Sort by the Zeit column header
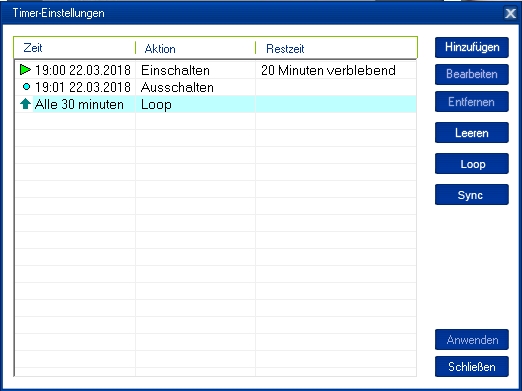This screenshot has width=522, height=391. coord(74,48)
